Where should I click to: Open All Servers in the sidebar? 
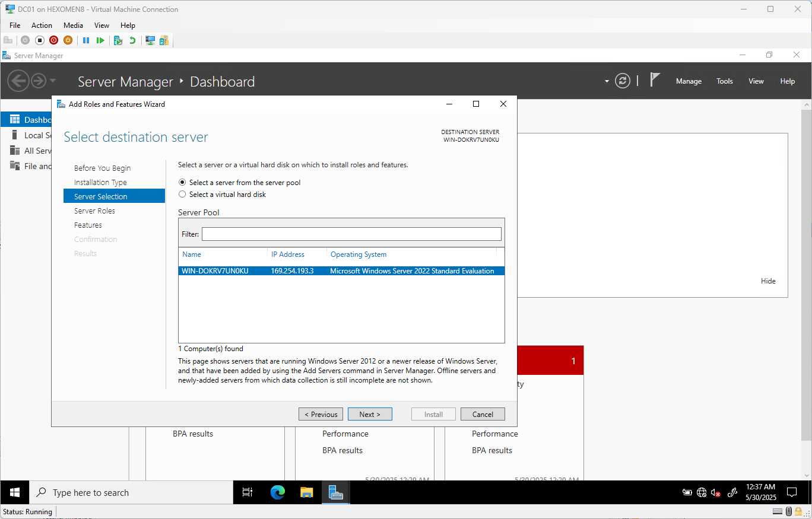[x=26, y=151]
